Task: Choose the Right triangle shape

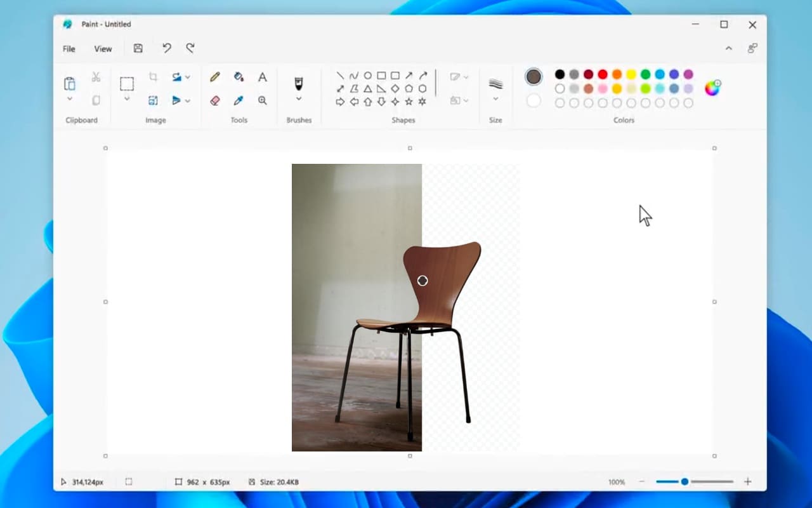Action: point(381,89)
